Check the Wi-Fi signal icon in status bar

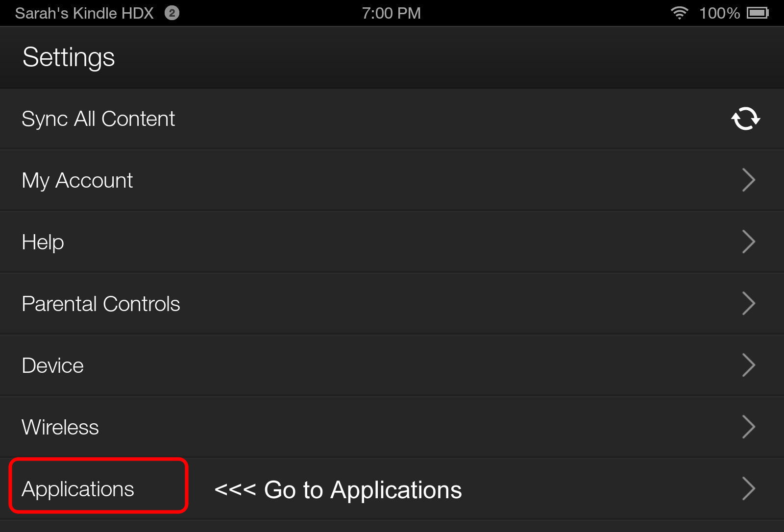click(x=679, y=13)
